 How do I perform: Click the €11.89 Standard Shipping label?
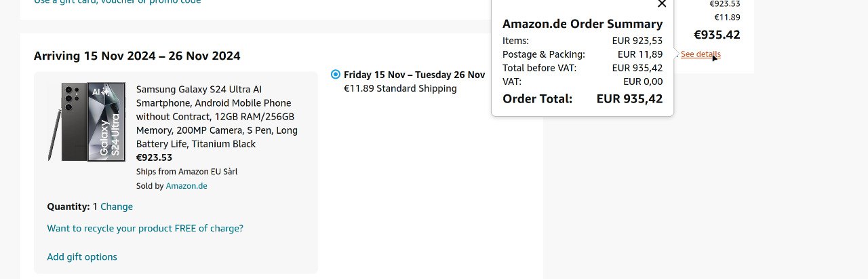(400, 88)
